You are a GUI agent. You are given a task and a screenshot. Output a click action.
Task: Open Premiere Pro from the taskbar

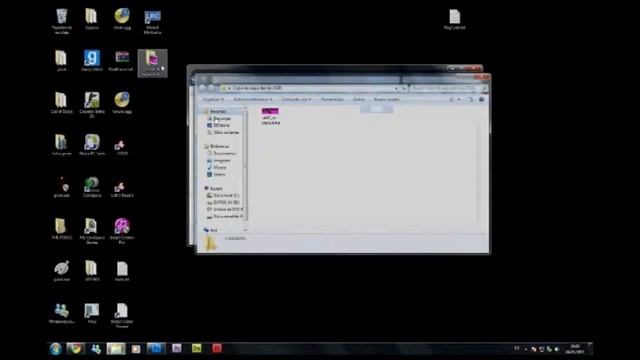tap(176, 349)
